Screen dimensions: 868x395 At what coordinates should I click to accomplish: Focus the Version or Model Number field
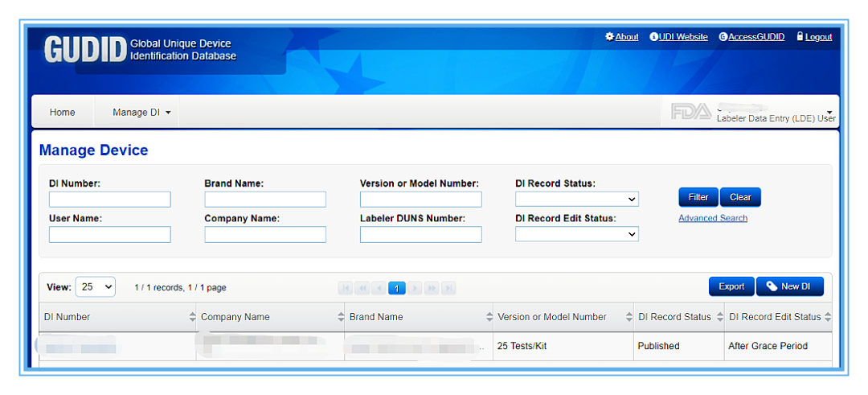420,200
